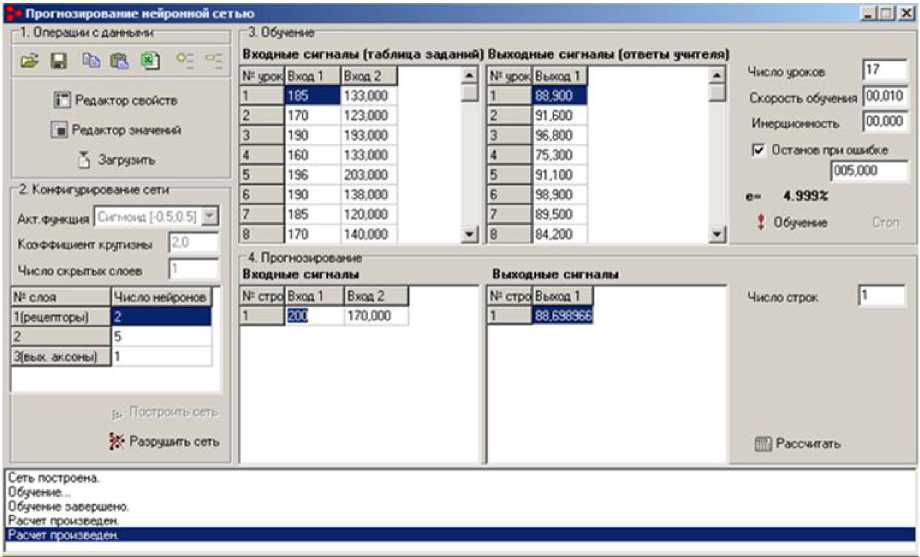Select log line Сеть построена.

[53, 478]
